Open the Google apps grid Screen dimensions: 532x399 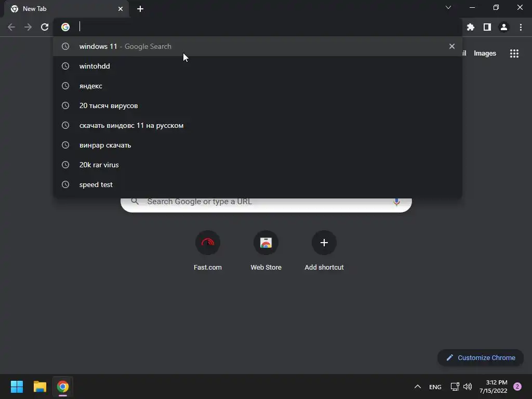pos(514,54)
